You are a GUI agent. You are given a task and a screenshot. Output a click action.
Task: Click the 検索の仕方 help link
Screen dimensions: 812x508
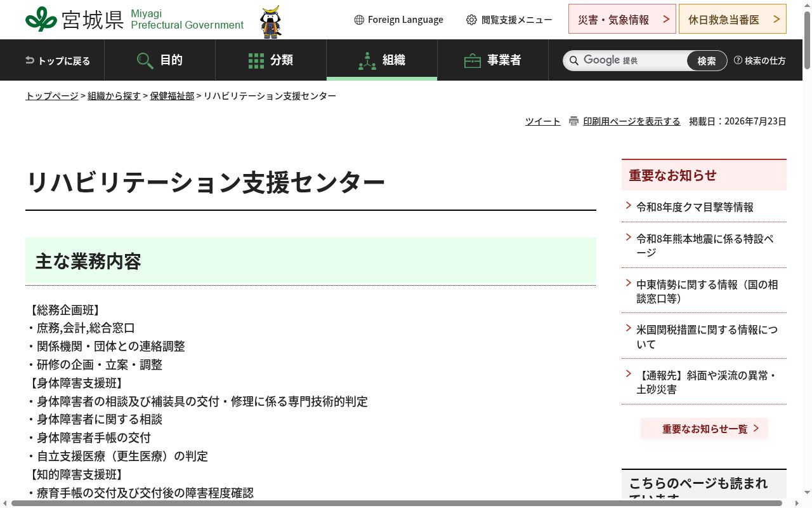pos(765,60)
